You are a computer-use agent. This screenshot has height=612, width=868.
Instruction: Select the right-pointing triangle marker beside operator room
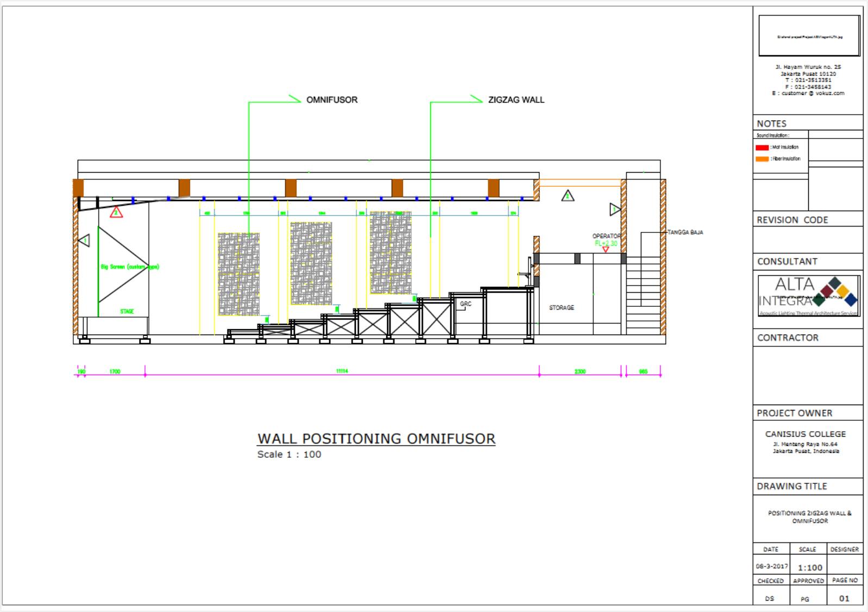pos(614,209)
